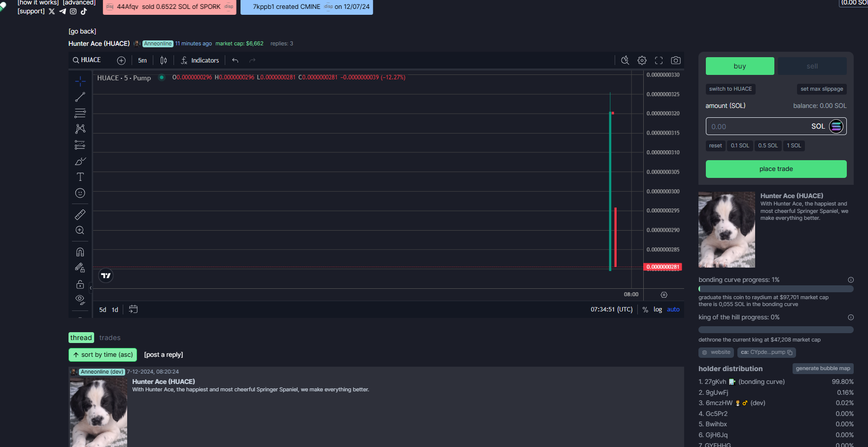Viewport: 868px width, 447px height.
Task: Hide all drawings with eye icon
Action: tap(80, 299)
